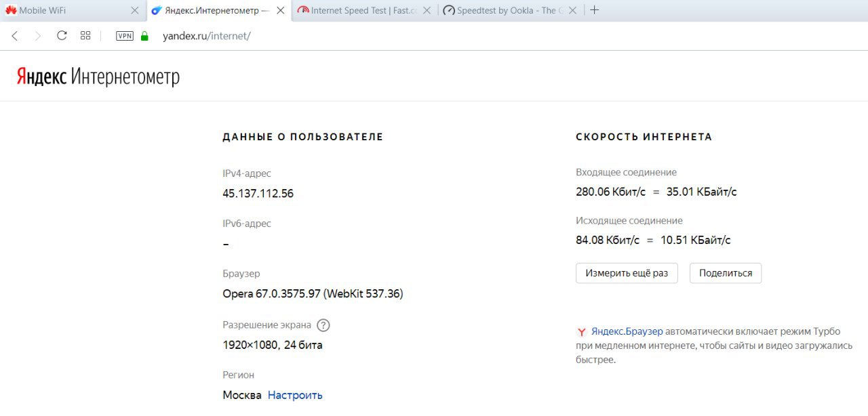Click the Москва region value

tap(242, 395)
